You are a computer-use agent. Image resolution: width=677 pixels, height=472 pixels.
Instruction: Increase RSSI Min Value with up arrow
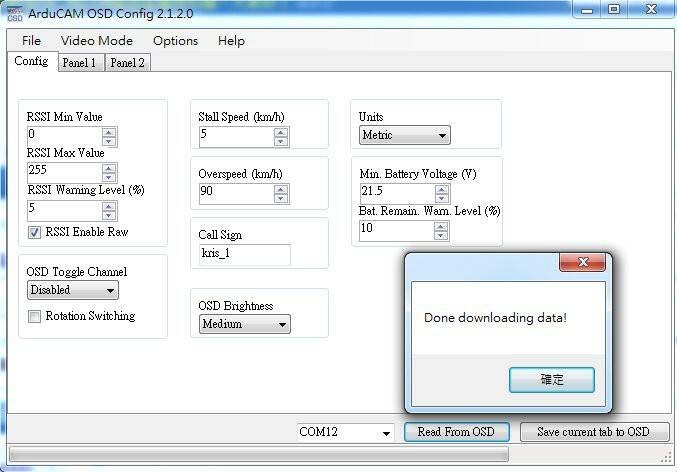(109, 132)
